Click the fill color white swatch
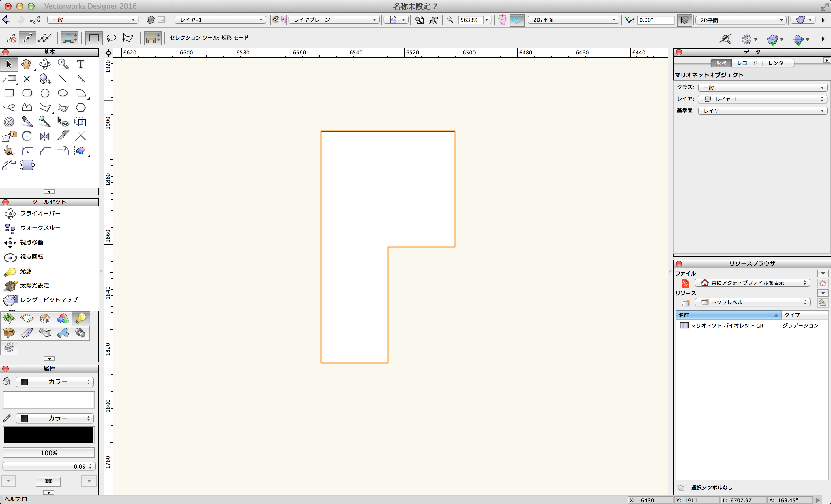Viewport: 831px width, 504px height. point(48,400)
